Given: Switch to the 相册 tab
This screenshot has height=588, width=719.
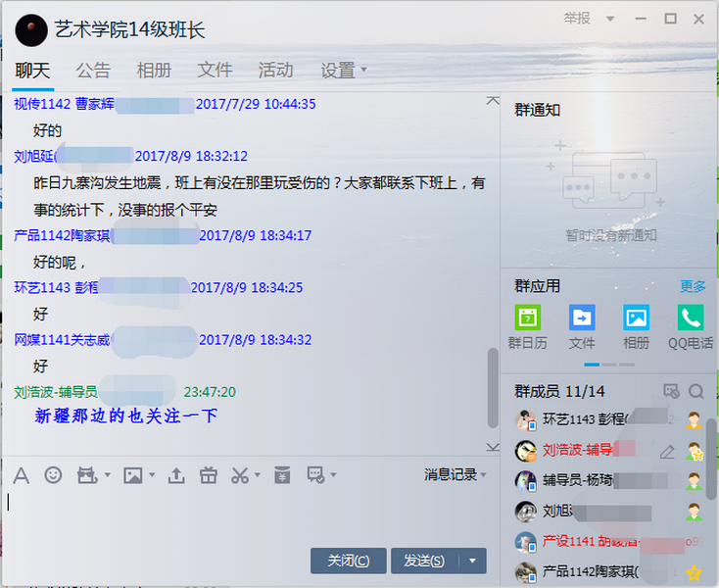Looking at the screenshot, I should click(x=154, y=71).
